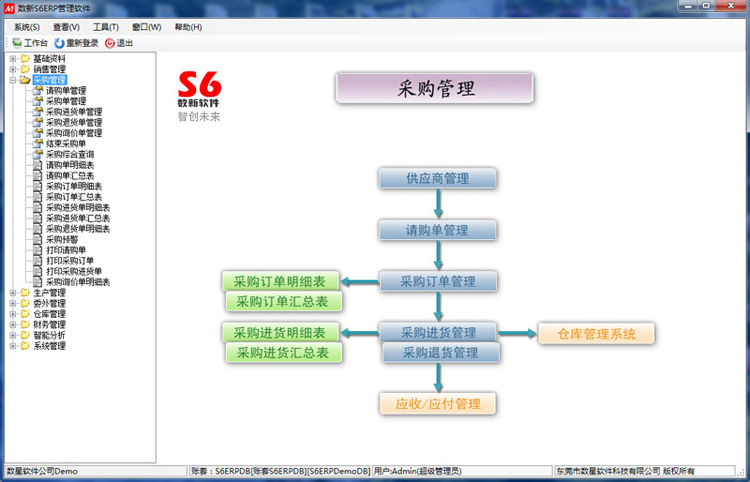Image resolution: width=750 pixels, height=482 pixels.
Task: Expand the 财务管理 tree node
Action: click(x=13, y=324)
